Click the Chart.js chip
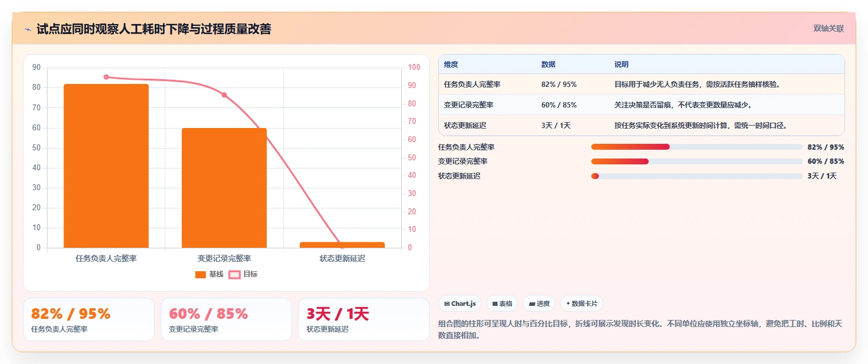The image size is (868, 364). click(460, 304)
